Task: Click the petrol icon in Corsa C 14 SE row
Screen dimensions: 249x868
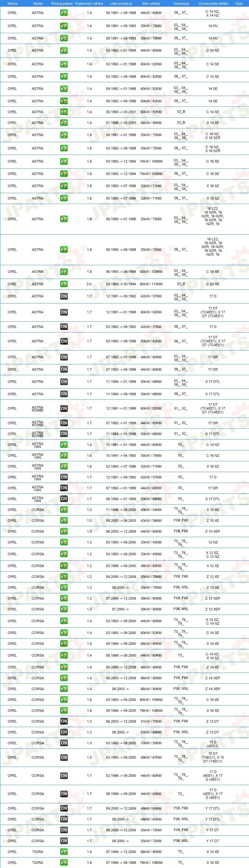Action: (x=64, y=633)
